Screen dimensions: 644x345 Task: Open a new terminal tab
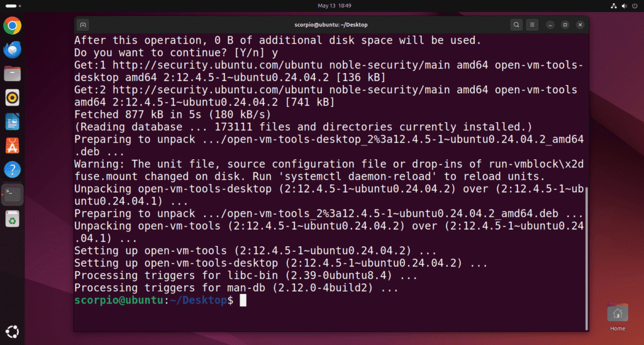[x=82, y=25]
